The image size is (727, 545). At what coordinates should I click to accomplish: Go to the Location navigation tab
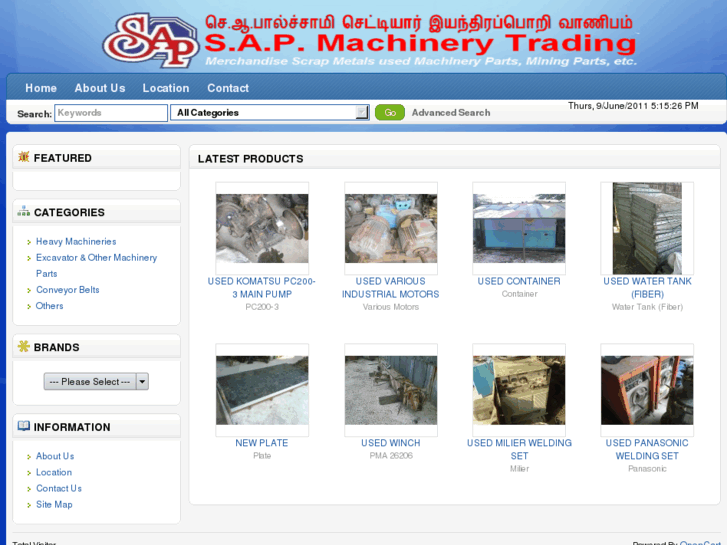(x=166, y=88)
